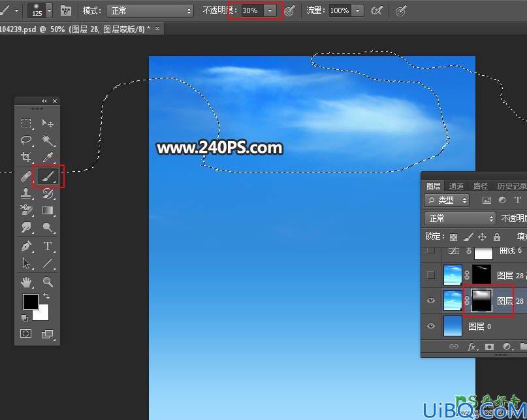Select the History Brush tool
Image resolution: width=527 pixels, height=420 pixels.
click(48, 193)
